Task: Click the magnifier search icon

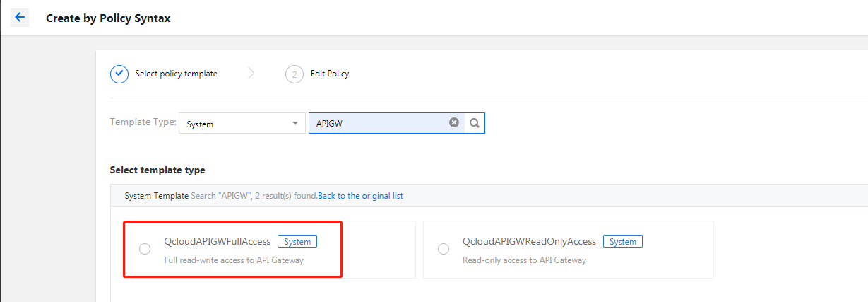Action: click(x=475, y=123)
